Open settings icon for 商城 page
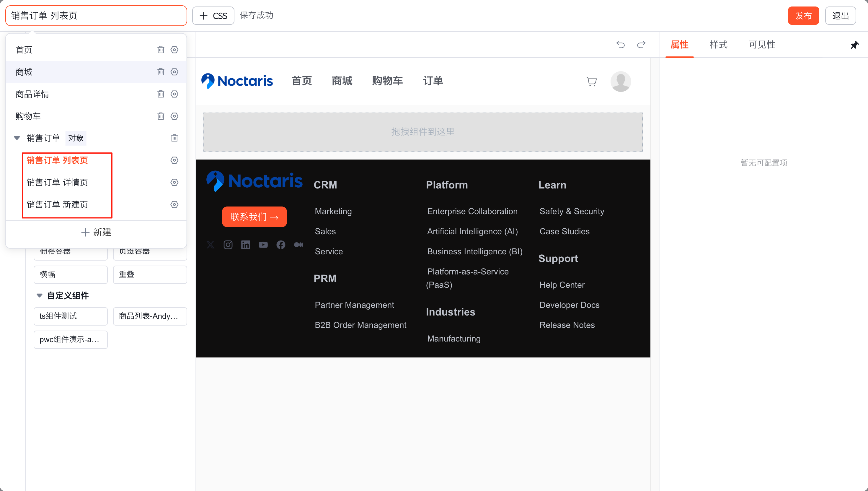This screenshot has height=491, width=868. (x=174, y=72)
